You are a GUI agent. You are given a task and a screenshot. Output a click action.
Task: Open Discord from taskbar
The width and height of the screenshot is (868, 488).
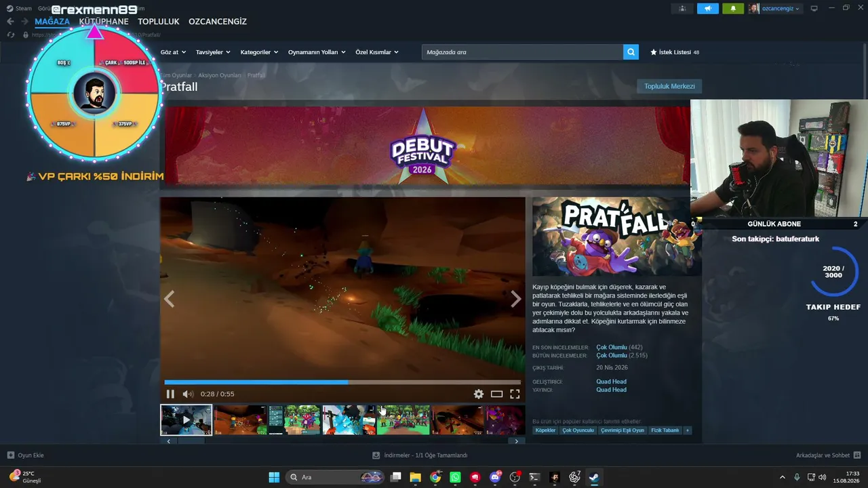click(495, 477)
